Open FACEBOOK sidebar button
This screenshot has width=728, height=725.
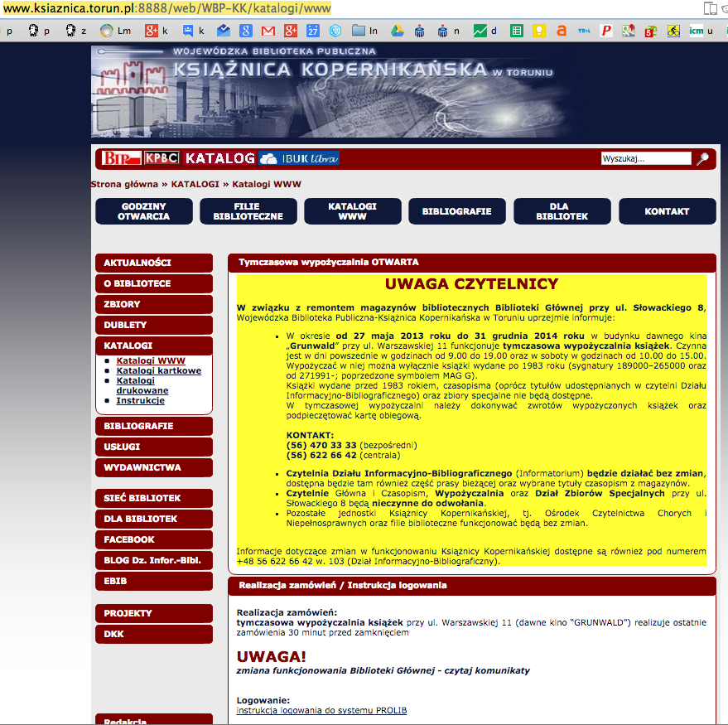[x=154, y=539]
